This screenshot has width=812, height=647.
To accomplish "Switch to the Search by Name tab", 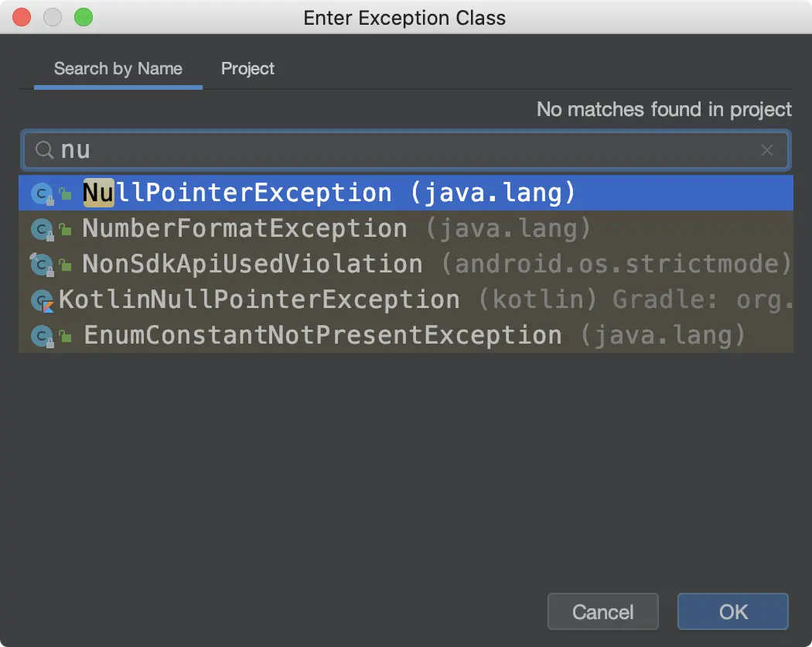I will click(x=118, y=69).
